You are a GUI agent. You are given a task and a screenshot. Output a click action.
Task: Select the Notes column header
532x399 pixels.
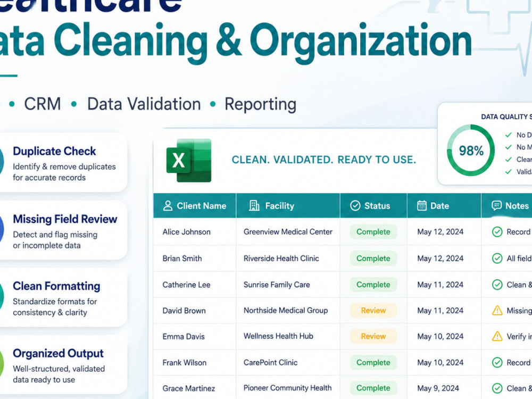coord(507,205)
